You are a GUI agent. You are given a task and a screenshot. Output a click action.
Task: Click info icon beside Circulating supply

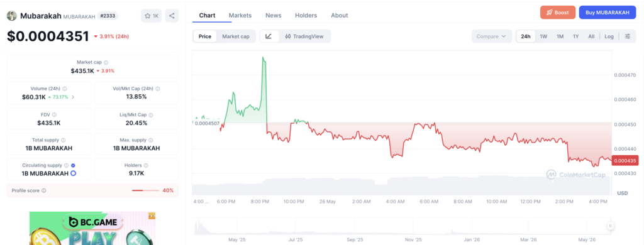[x=66, y=165]
